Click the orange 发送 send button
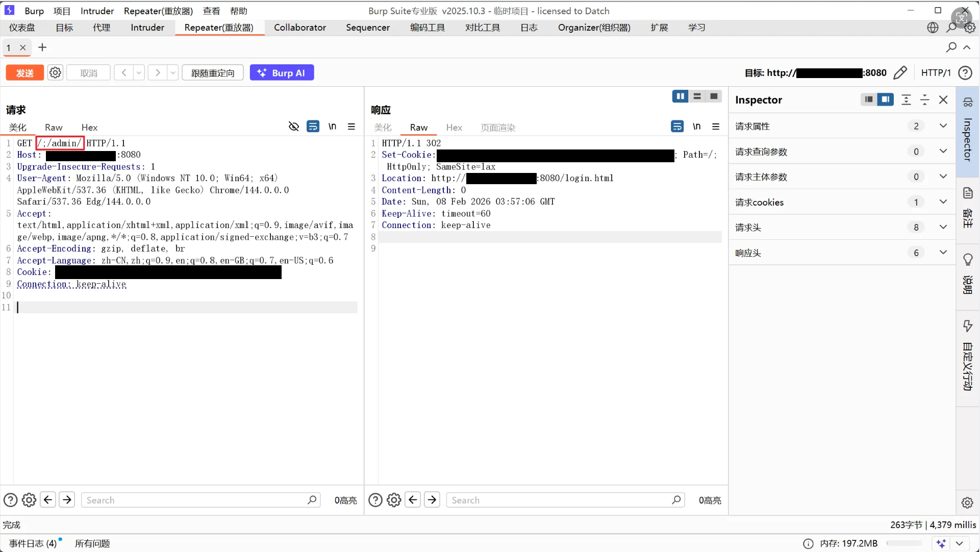The image size is (980, 552). pyautogui.click(x=24, y=73)
